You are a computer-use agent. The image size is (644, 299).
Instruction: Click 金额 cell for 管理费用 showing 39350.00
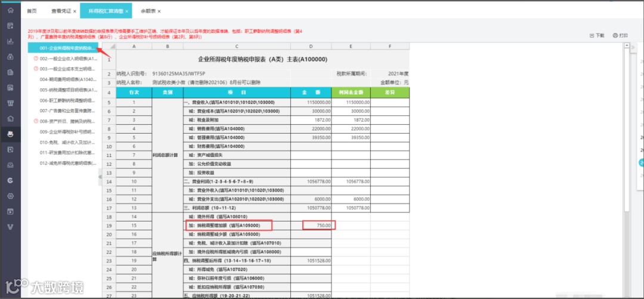click(311, 137)
